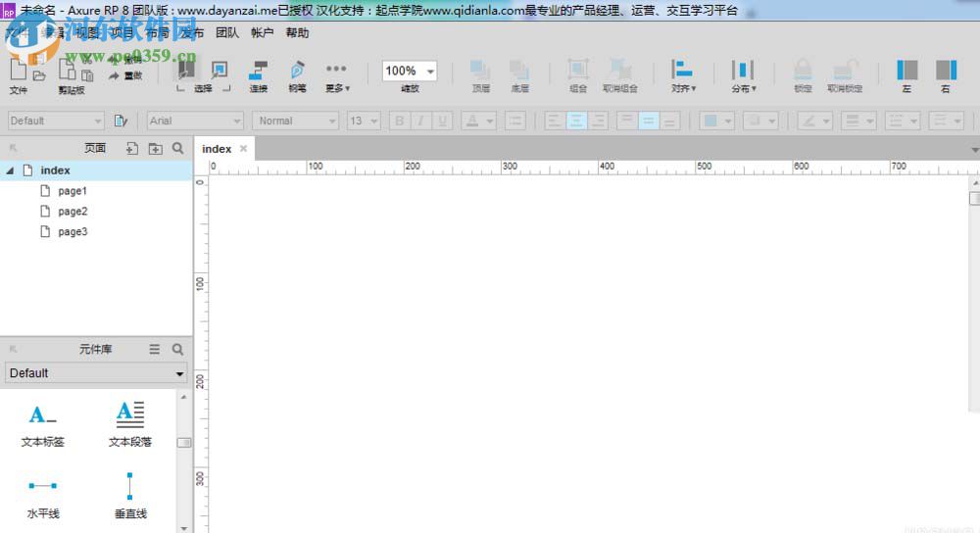The image size is (980, 533).
Task: Align text right
Action: point(598,121)
